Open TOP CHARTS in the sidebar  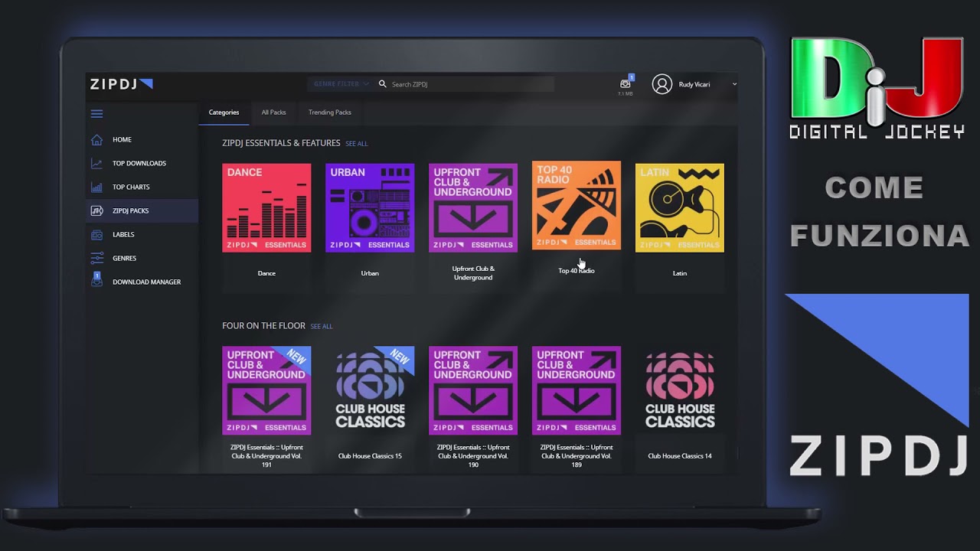point(131,187)
